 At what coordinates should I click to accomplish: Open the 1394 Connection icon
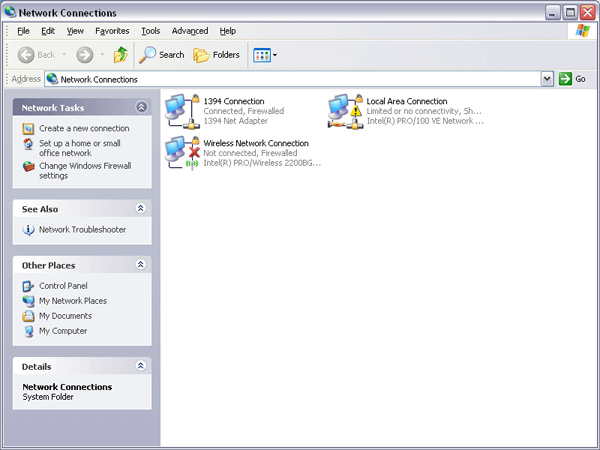[182, 109]
